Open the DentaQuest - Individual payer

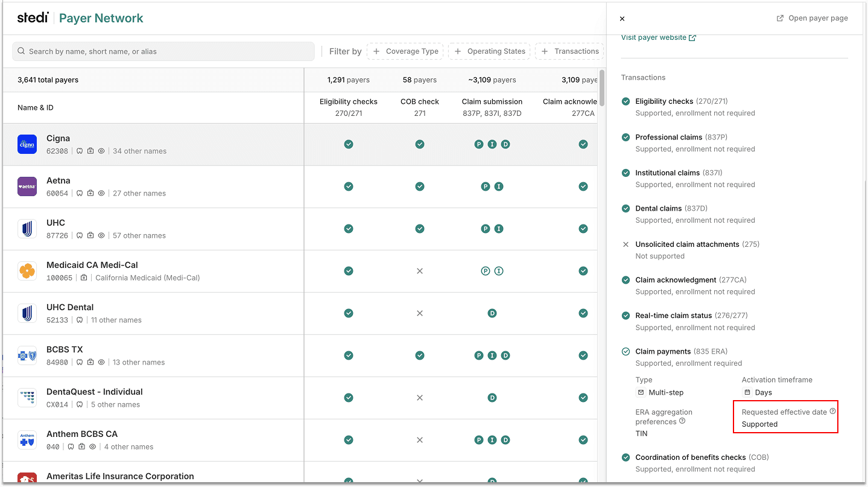pos(95,392)
